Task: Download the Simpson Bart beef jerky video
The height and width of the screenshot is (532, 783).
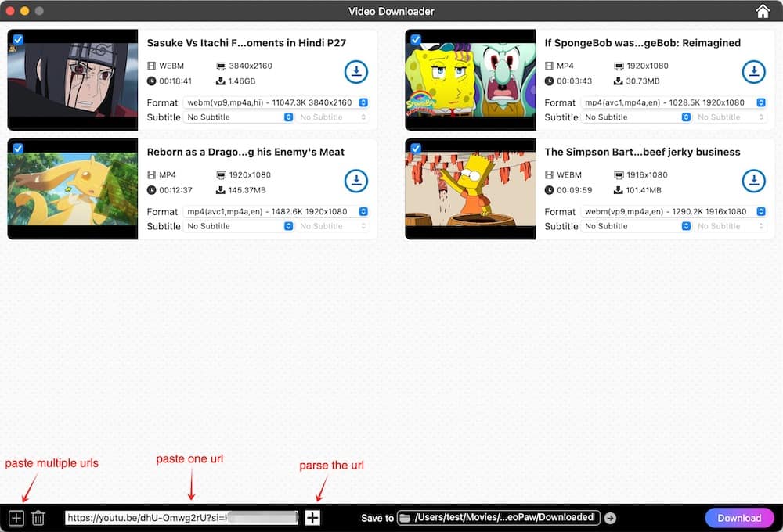Action: (754, 181)
